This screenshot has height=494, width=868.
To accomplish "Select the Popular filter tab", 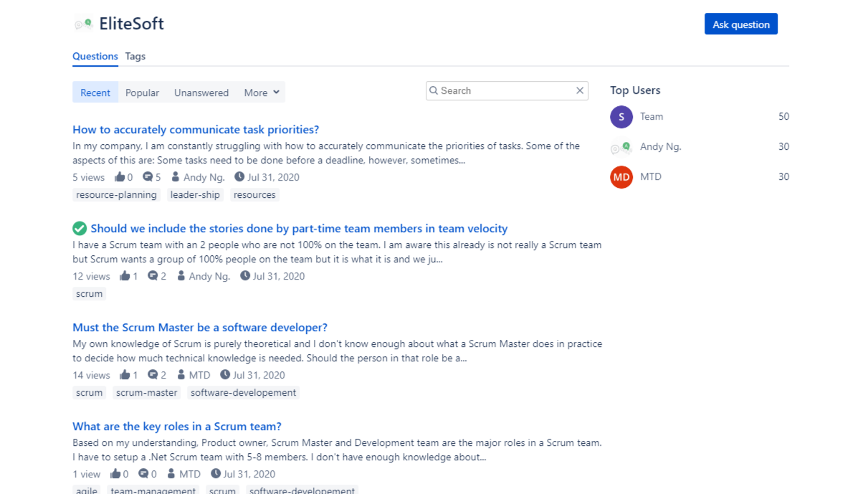I will [142, 92].
